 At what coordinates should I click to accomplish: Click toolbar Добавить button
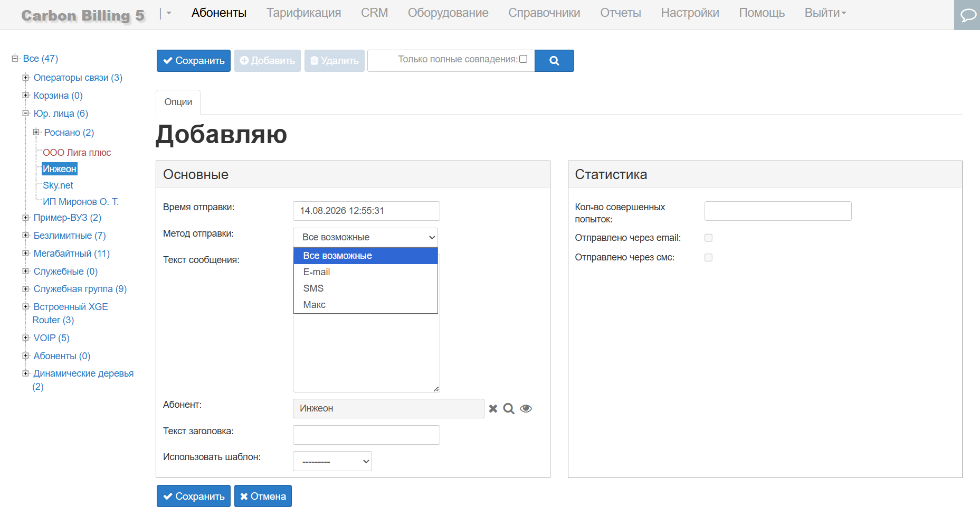click(268, 61)
